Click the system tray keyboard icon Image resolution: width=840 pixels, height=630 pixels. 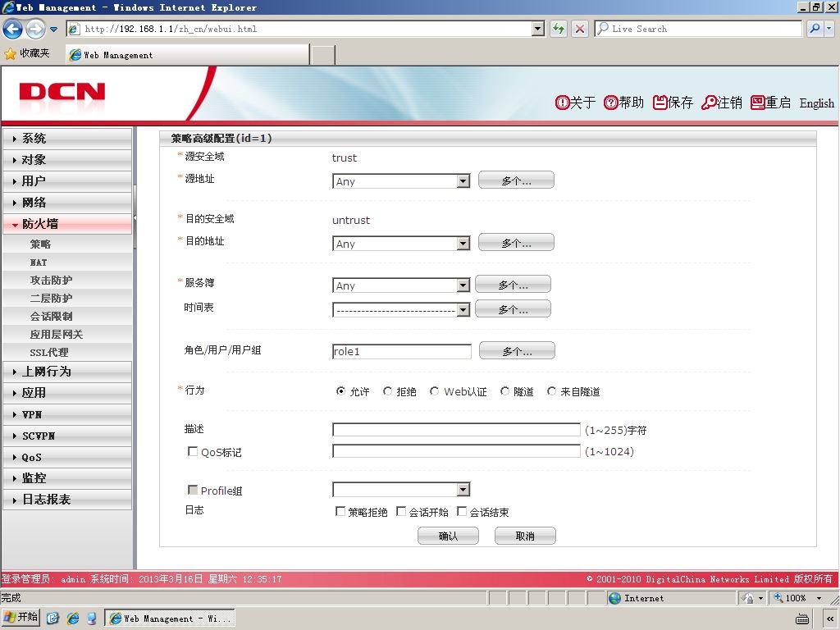802,619
